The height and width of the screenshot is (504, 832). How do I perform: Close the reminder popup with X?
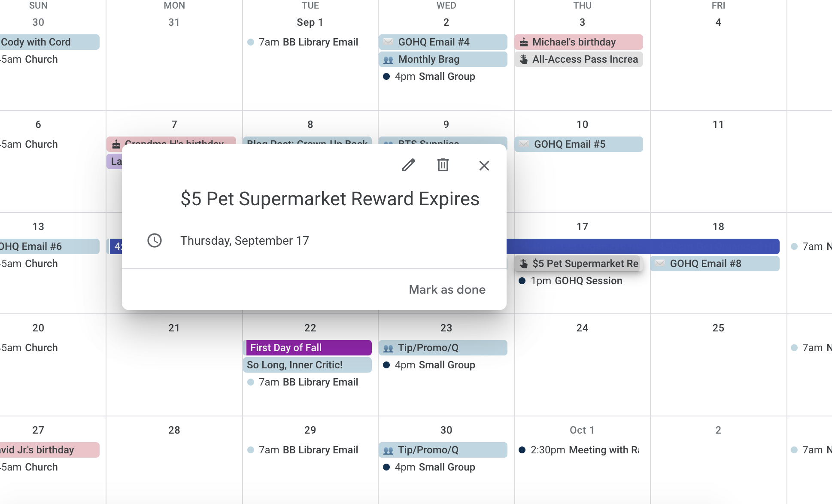(484, 166)
